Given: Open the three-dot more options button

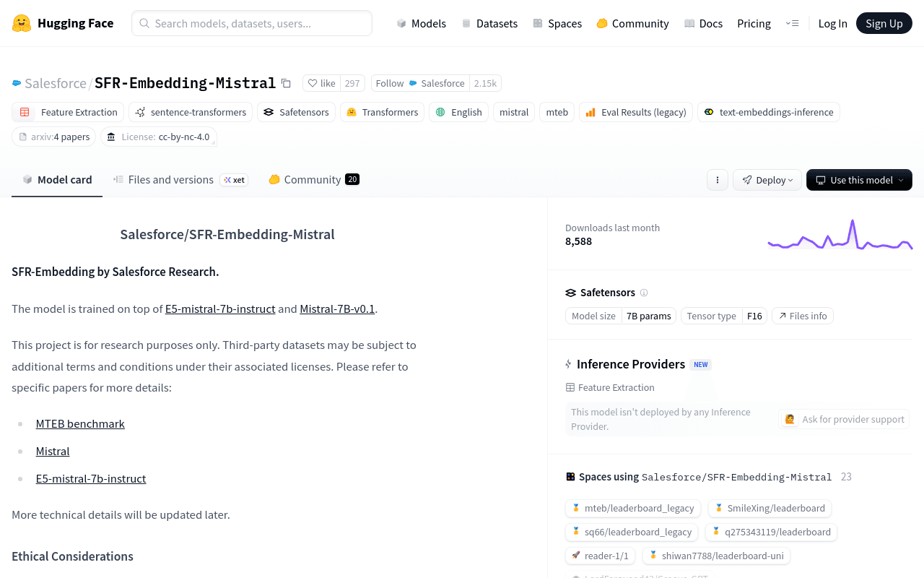Looking at the screenshot, I should [717, 180].
